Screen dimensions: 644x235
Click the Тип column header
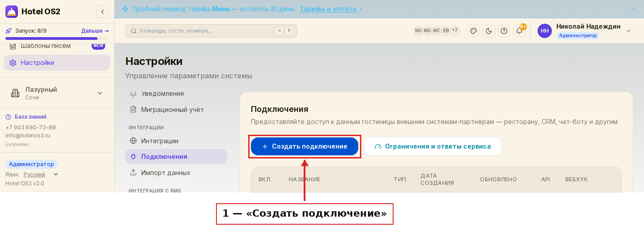[400, 179]
